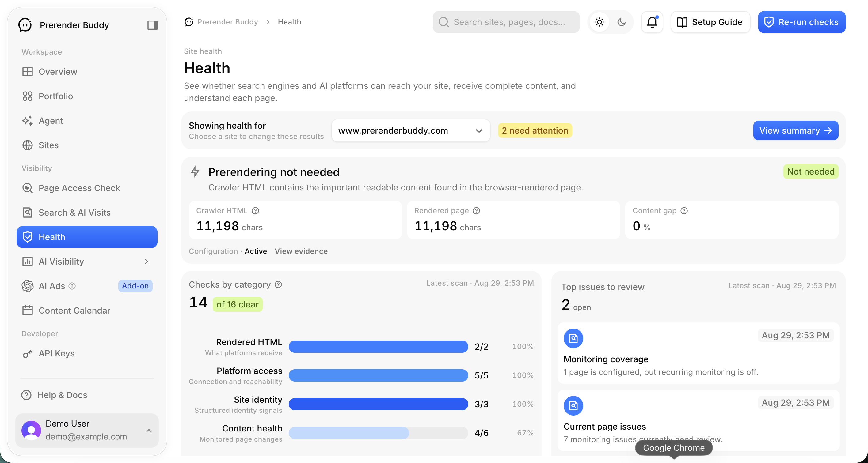Open Content Calendar
Image resolution: width=868 pixels, height=463 pixels.
[x=87, y=311]
